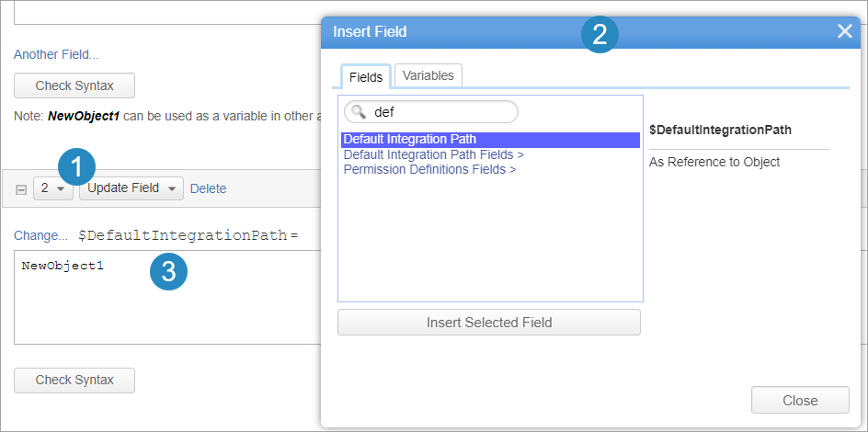Click inside the NewObject1 formula text area

167,298
